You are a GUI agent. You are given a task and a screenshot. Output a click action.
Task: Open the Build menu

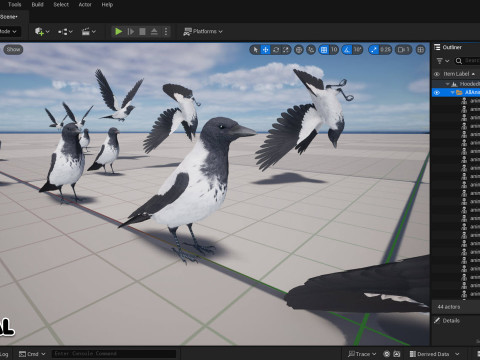pyautogui.click(x=37, y=5)
